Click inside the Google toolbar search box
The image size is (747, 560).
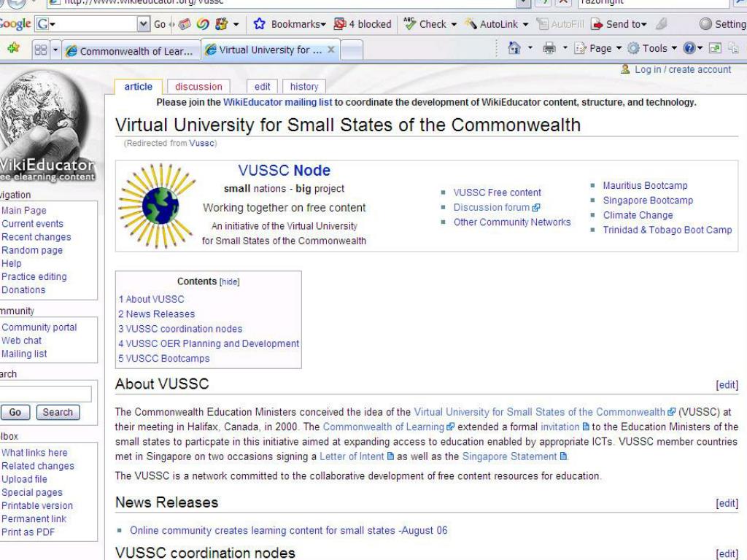(x=96, y=24)
